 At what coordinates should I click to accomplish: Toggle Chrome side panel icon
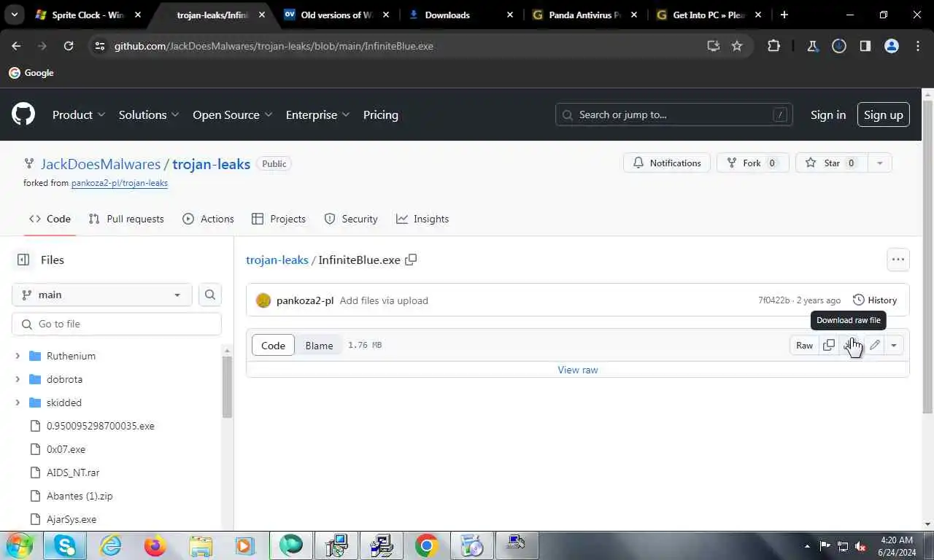coord(865,46)
